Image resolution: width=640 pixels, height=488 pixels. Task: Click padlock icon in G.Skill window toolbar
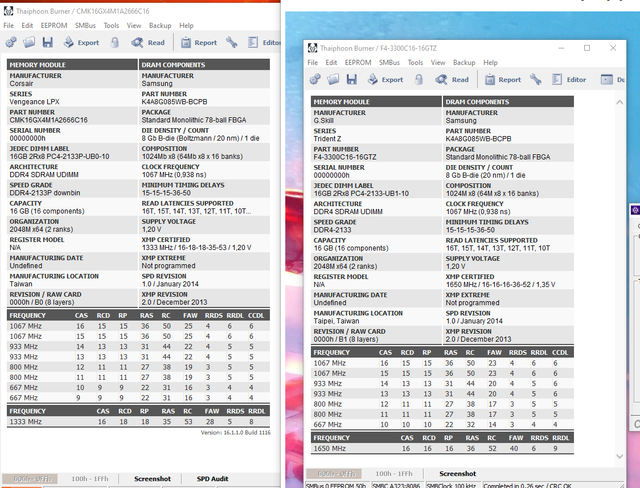point(419,80)
